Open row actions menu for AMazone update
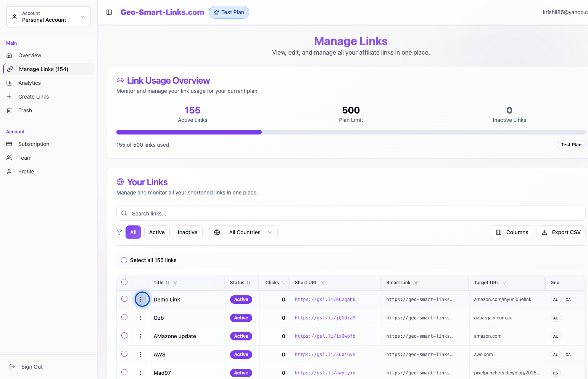This screenshot has width=588, height=379. coord(141,336)
